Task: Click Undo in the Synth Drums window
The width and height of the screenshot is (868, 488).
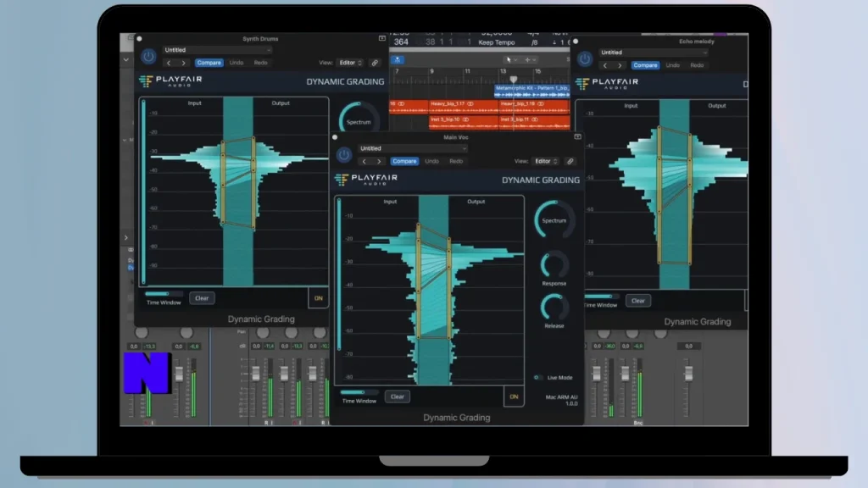Action: click(x=236, y=63)
